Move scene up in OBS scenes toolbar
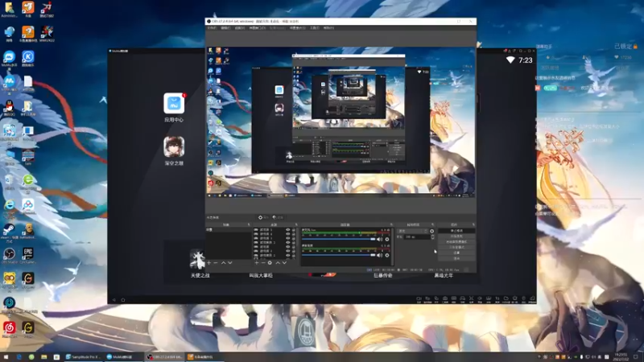The width and height of the screenshot is (644, 362). [x=224, y=263]
